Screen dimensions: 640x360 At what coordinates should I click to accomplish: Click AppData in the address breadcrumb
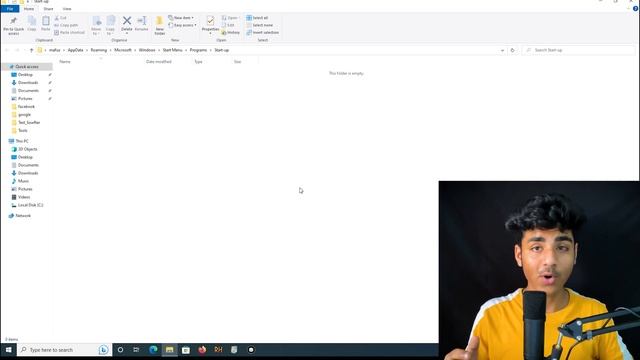click(76, 50)
